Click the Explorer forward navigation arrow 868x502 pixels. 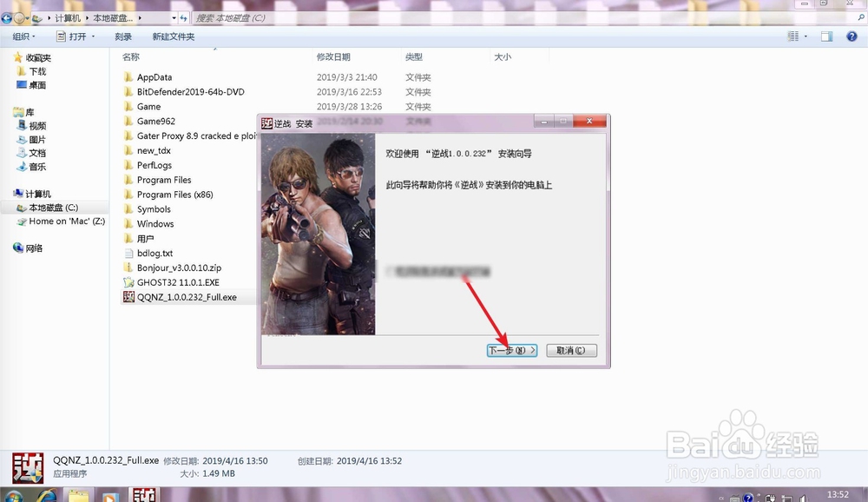pyautogui.click(x=19, y=18)
